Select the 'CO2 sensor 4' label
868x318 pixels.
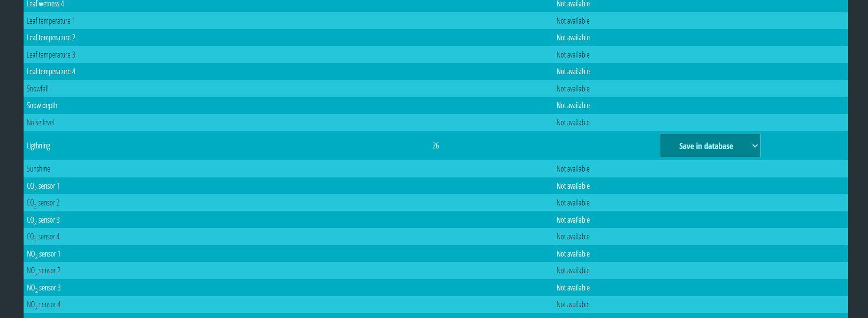[x=43, y=237]
